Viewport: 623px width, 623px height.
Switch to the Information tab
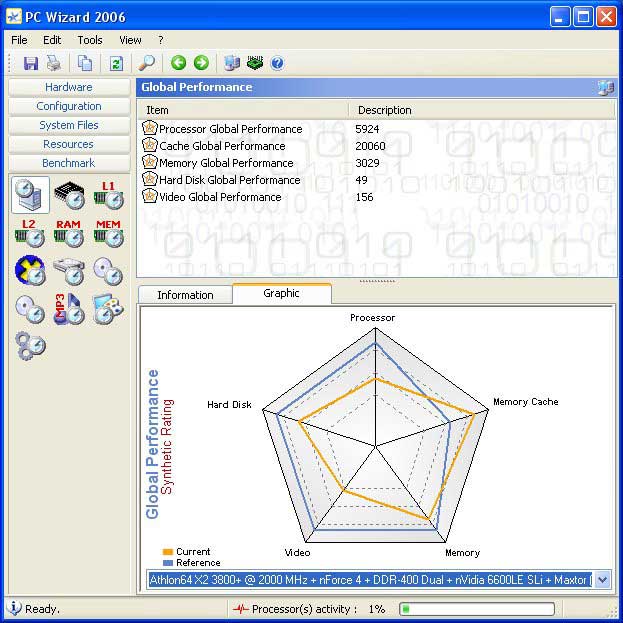tap(185, 295)
